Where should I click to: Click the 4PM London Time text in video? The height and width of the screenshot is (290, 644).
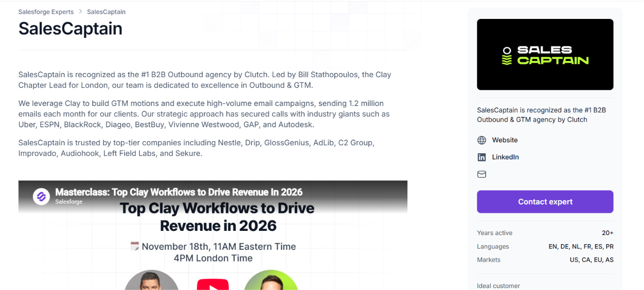pyautogui.click(x=213, y=258)
